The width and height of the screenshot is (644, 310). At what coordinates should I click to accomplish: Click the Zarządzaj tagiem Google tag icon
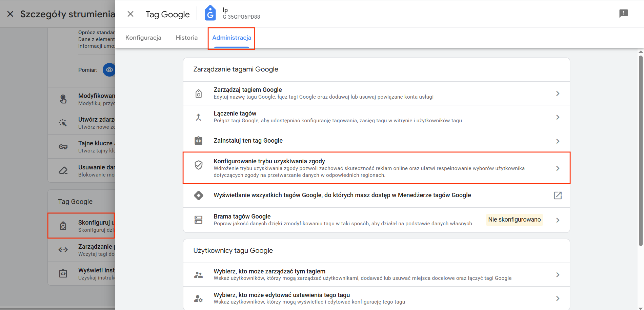click(x=199, y=94)
